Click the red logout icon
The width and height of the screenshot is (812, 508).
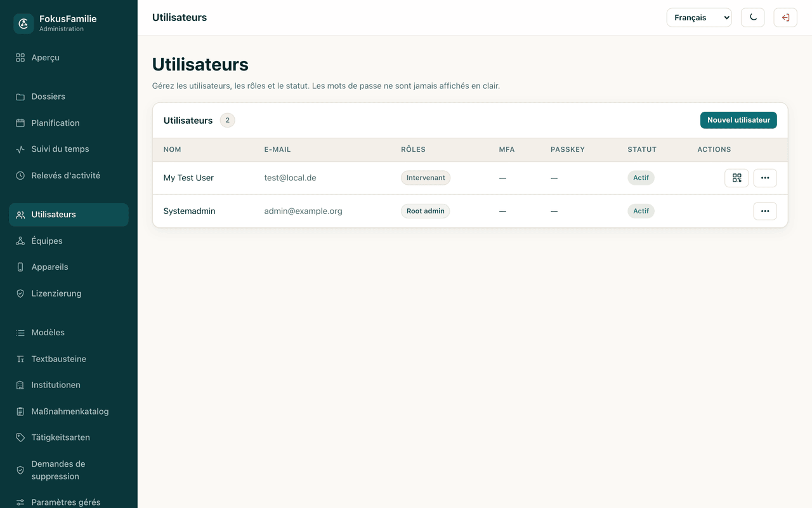(785, 18)
